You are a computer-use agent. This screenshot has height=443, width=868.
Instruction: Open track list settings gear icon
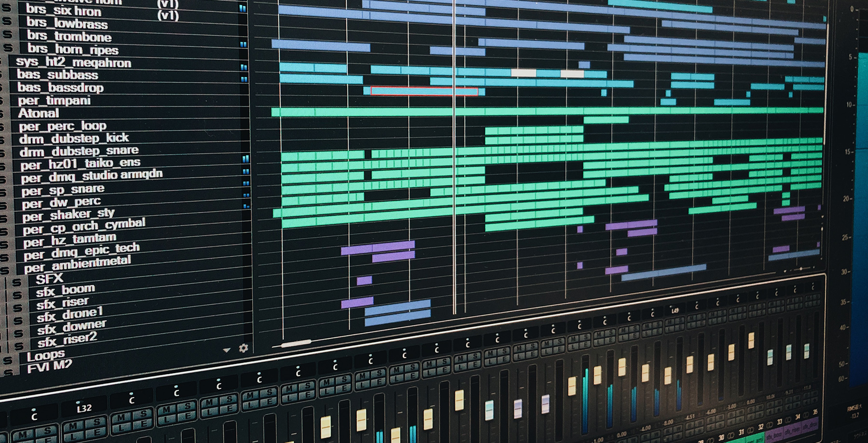coord(244,348)
